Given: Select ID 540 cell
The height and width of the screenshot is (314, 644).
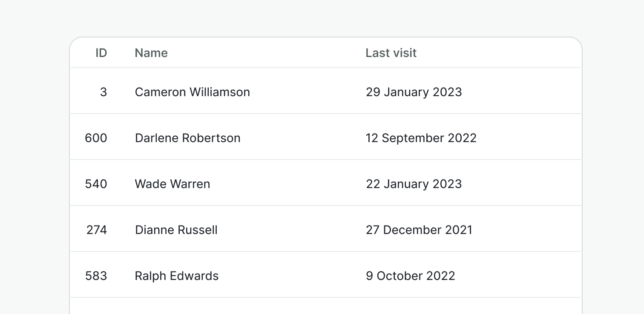Looking at the screenshot, I should click(x=96, y=184).
